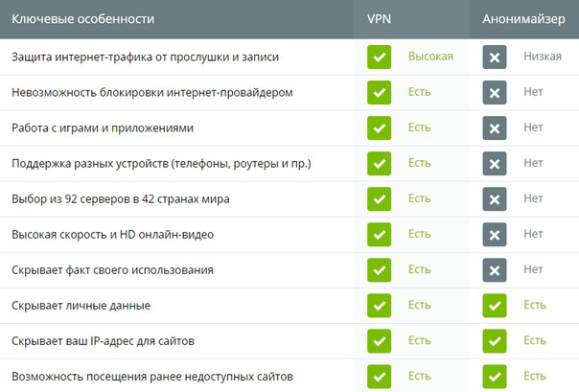Click gray X icon for Низкая anonymizer protection

[495, 57]
